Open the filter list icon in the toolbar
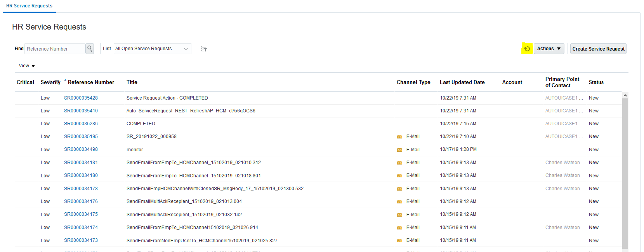This screenshot has width=644, height=252. (x=204, y=49)
